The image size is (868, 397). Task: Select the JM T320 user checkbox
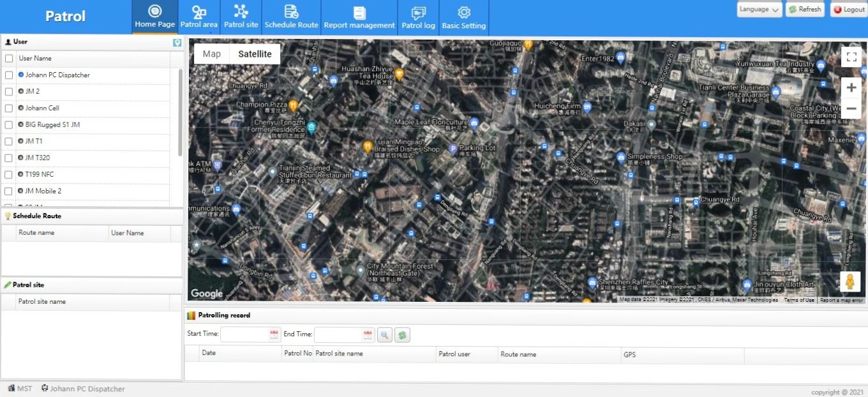(9, 158)
